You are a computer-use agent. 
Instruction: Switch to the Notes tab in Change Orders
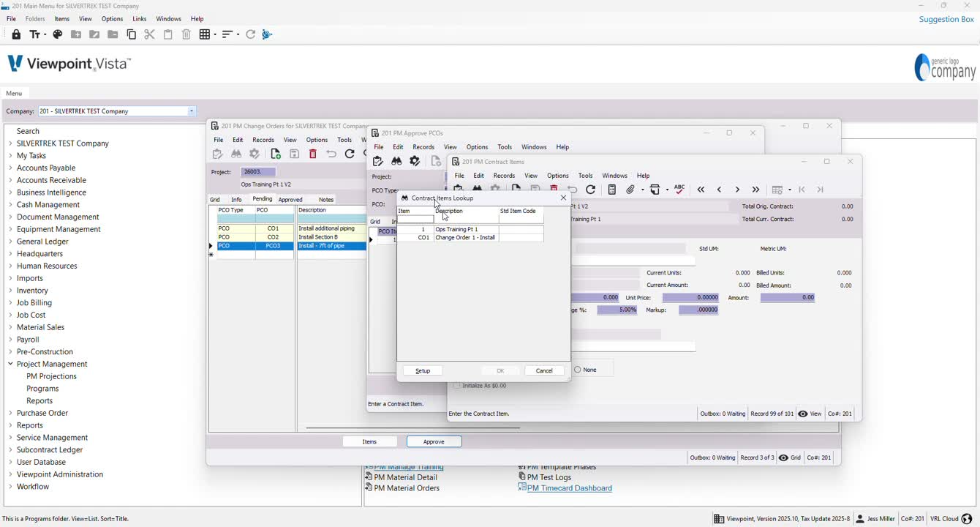point(326,199)
